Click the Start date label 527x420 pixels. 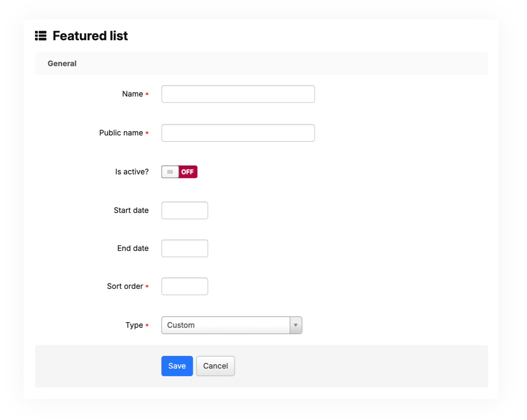131,210
